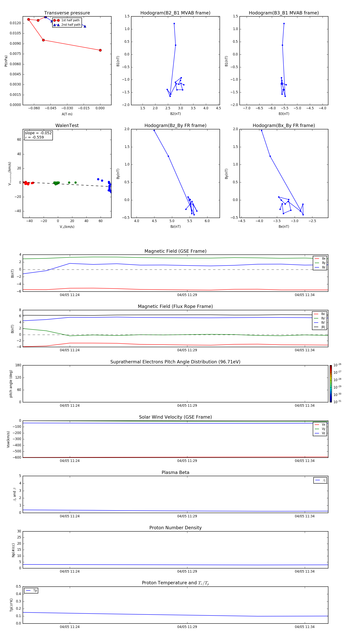Viewport: 351px width, 644px height.
Task: Click the Vx legend entry
Action: coord(320,424)
